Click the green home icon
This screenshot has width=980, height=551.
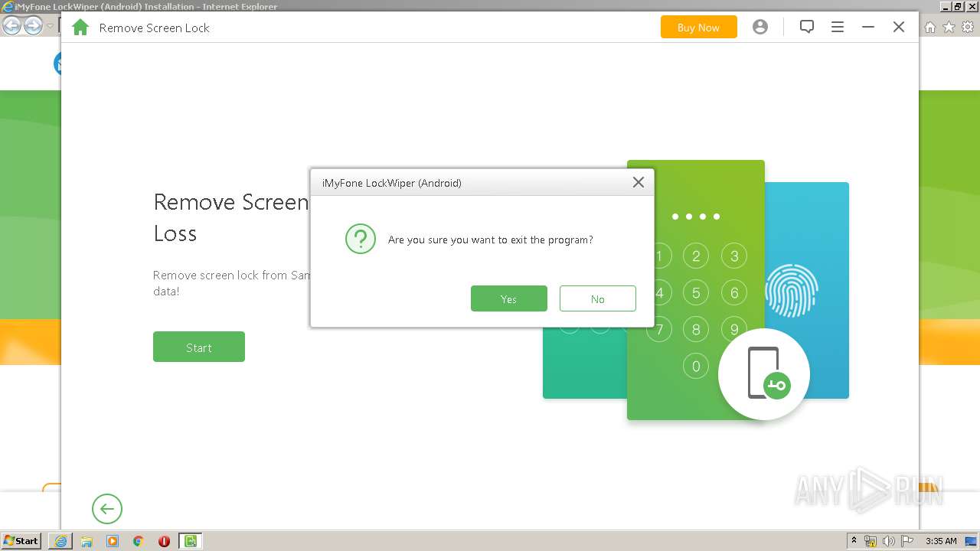pos(80,28)
